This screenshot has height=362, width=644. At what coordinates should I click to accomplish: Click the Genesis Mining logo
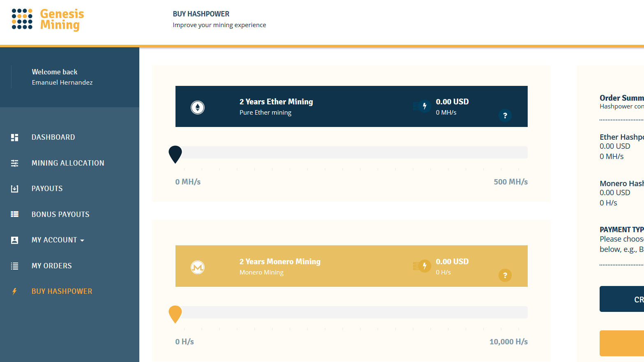(x=48, y=19)
